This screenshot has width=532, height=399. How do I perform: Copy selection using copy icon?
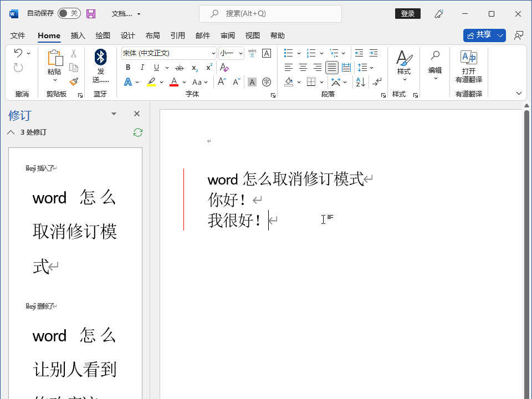74,68
